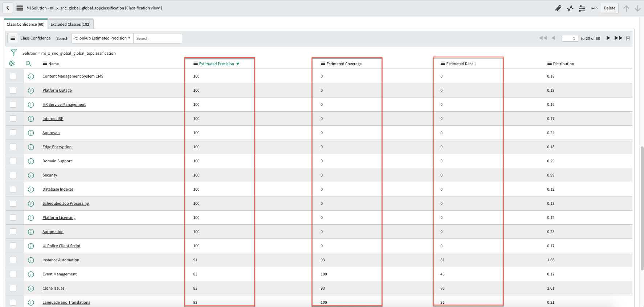Image resolution: width=644 pixels, height=307 pixels.
Task: Preview Content Management System CMS record info icon
Action: (x=31, y=76)
